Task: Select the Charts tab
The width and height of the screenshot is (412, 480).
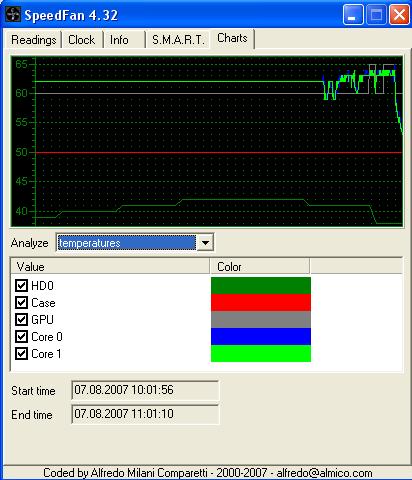Action: [232, 38]
